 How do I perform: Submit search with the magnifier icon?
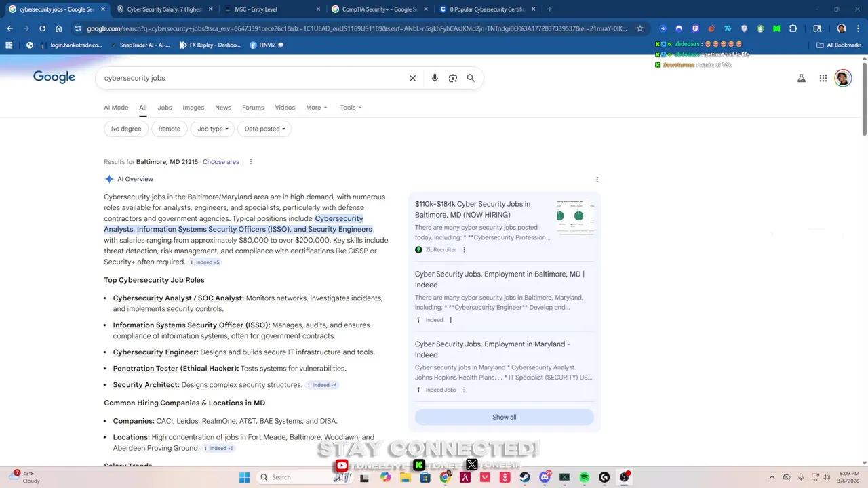pyautogui.click(x=471, y=78)
